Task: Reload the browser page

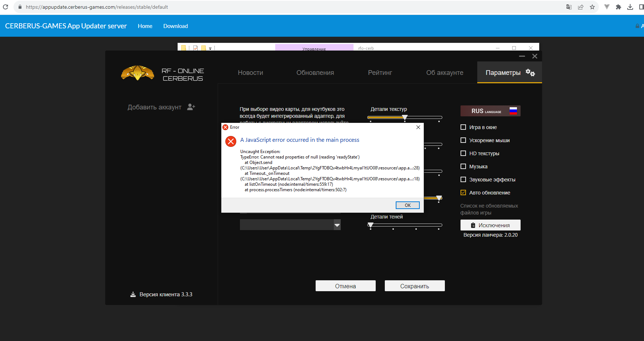Action: [x=5, y=7]
